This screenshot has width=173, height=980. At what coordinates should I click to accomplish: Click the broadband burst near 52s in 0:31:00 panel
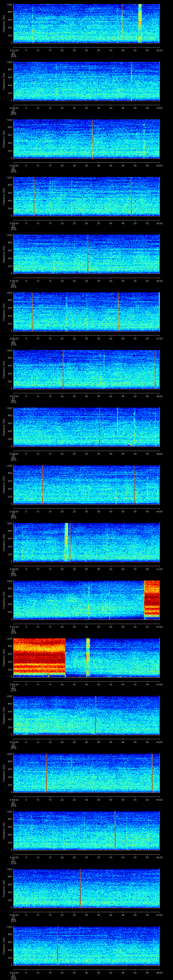point(140,24)
